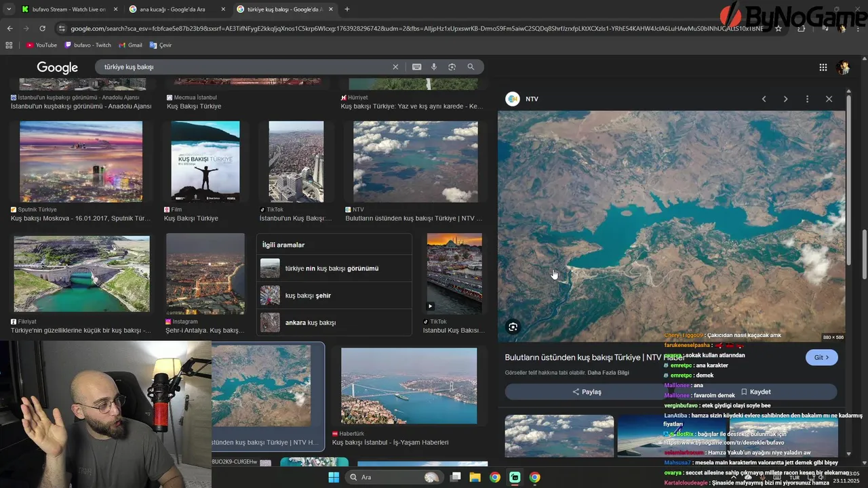Open more options in the image preview

pos(807,99)
